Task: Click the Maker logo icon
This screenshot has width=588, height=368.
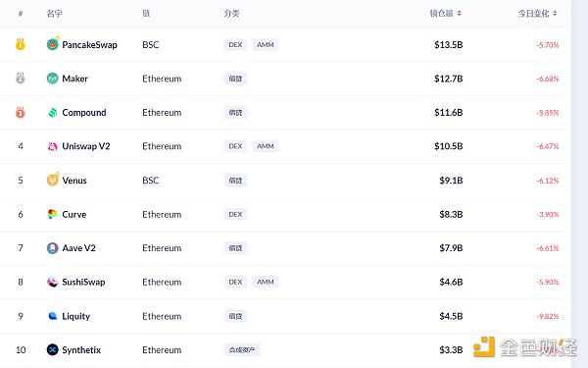Action: click(x=53, y=79)
